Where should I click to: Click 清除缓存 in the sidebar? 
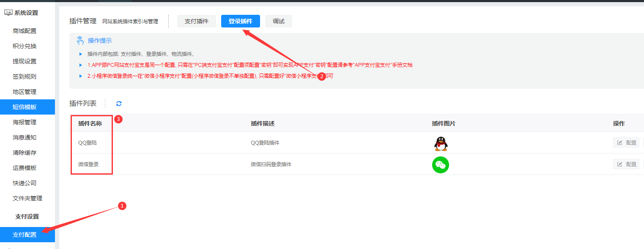coord(25,153)
